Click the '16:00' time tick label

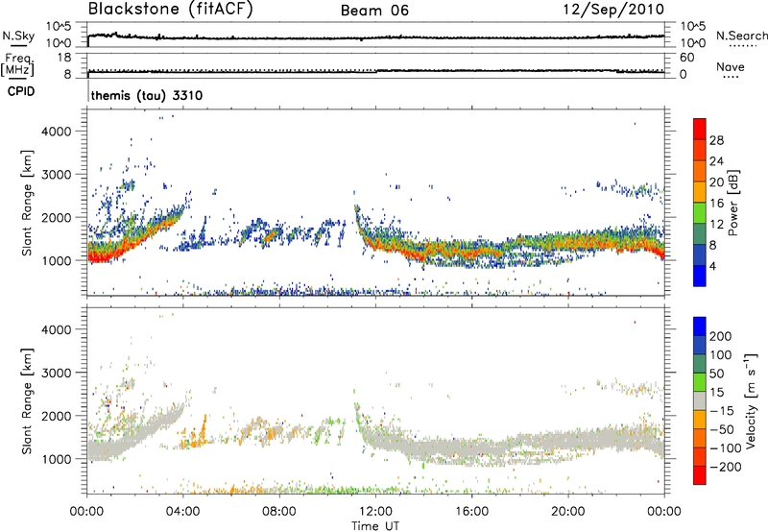tap(471, 512)
